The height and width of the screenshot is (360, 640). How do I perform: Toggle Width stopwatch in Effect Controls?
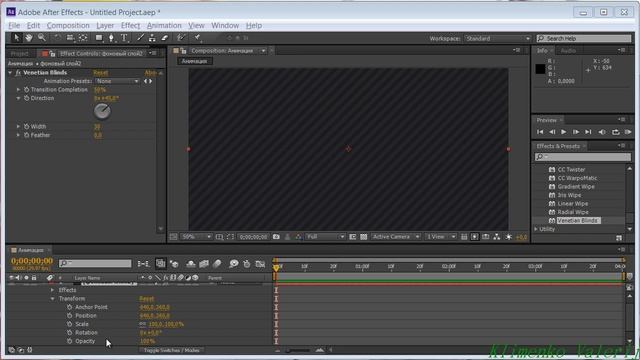tap(27, 127)
